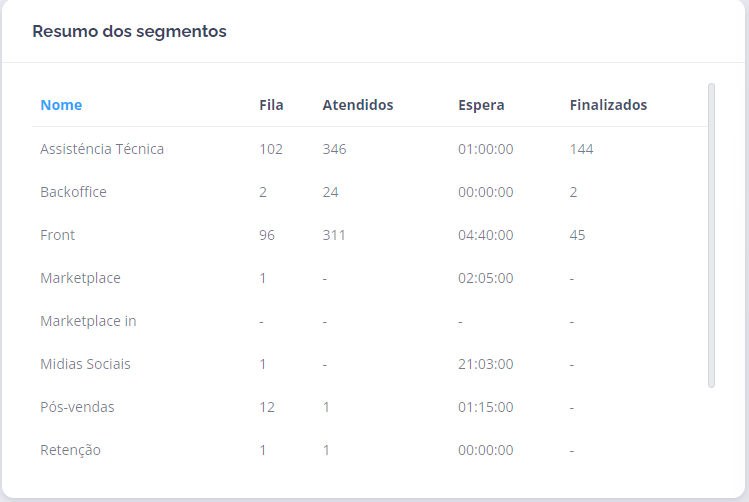Sort table by Nome column header
This screenshot has width=749, height=502.
[x=61, y=105]
